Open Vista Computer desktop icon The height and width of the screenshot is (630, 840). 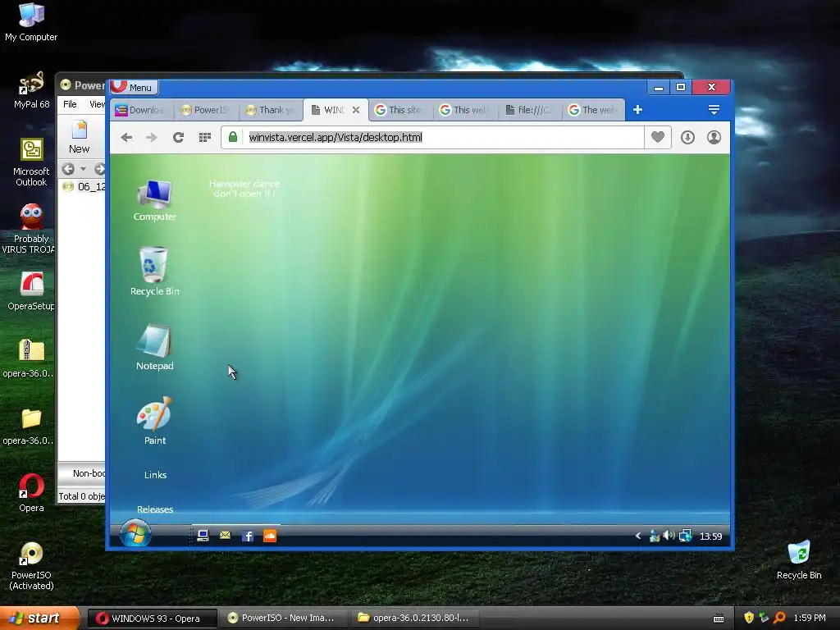pos(154,200)
